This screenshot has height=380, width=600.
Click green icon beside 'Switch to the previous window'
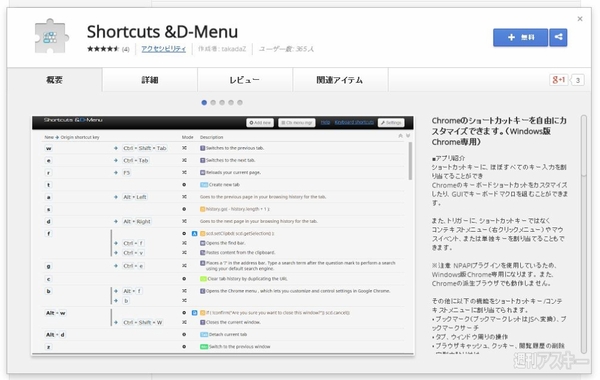pos(204,347)
